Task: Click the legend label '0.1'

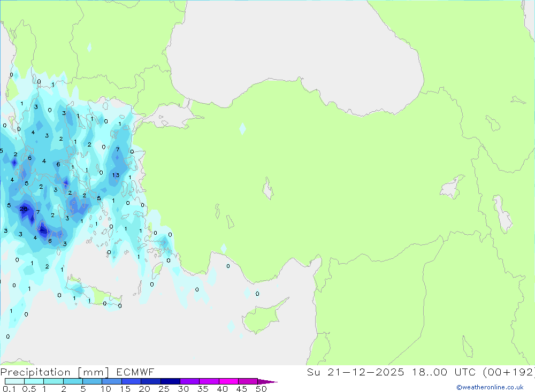Action: click(x=9, y=389)
